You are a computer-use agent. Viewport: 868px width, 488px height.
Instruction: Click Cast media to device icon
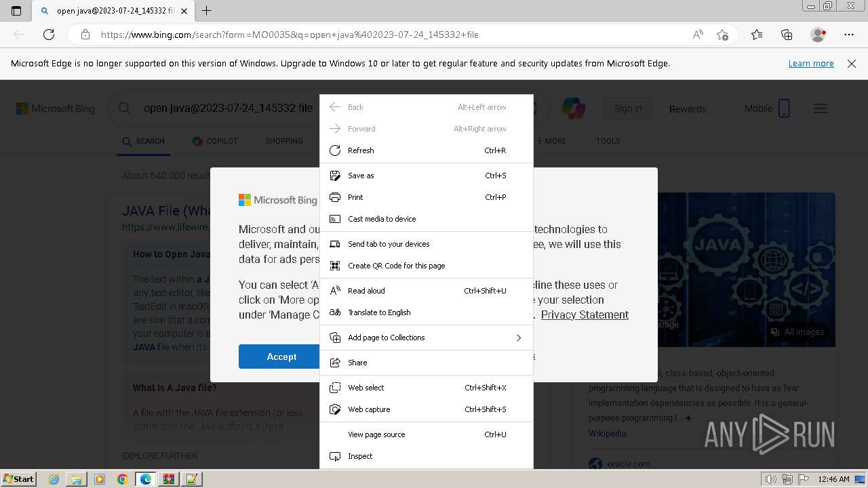pos(334,219)
